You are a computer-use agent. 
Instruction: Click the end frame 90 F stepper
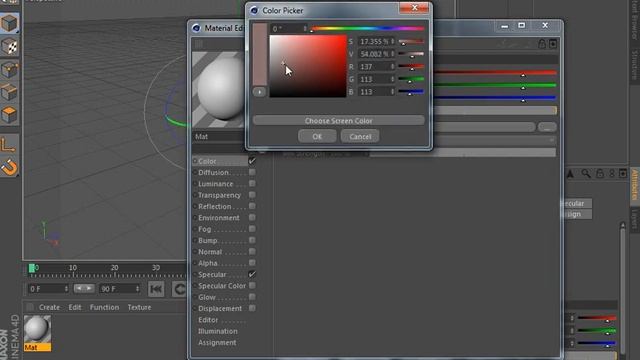pyautogui.click(x=137, y=289)
